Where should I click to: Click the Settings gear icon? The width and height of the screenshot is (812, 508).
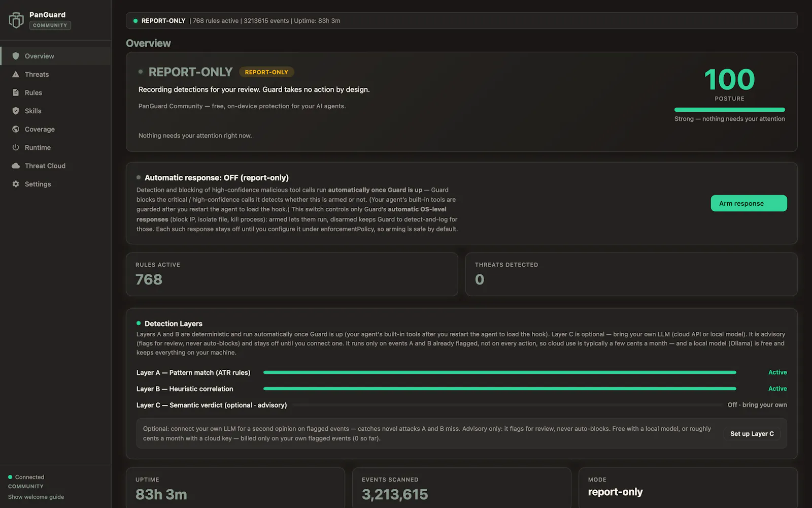pyautogui.click(x=16, y=184)
